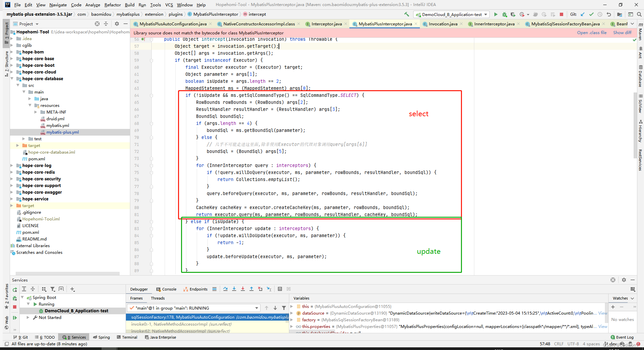Click Step Into icon in debugger toolbar
Viewport: 644px width, 350px height.
[234, 289]
